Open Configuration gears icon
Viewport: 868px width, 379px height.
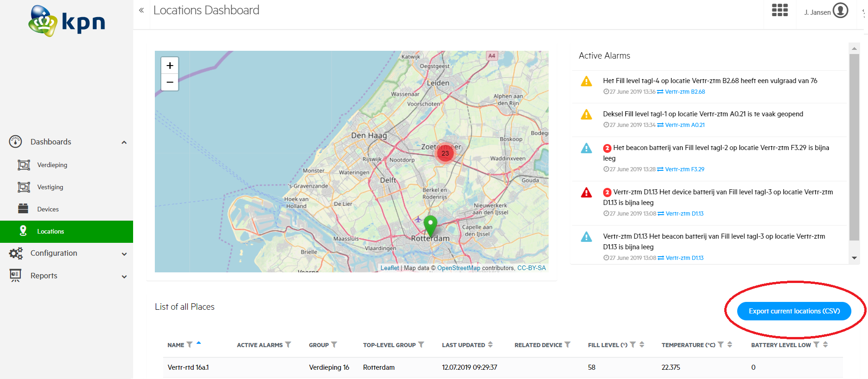[x=16, y=253]
